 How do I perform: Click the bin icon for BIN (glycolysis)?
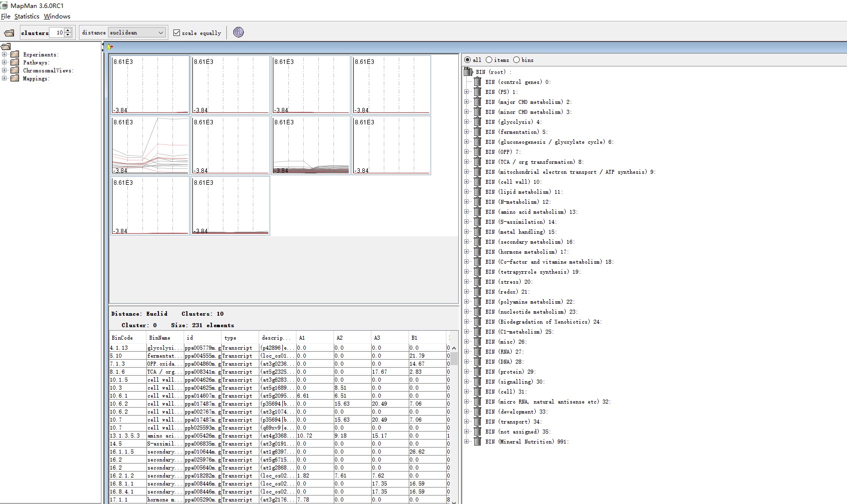pos(478,122)
